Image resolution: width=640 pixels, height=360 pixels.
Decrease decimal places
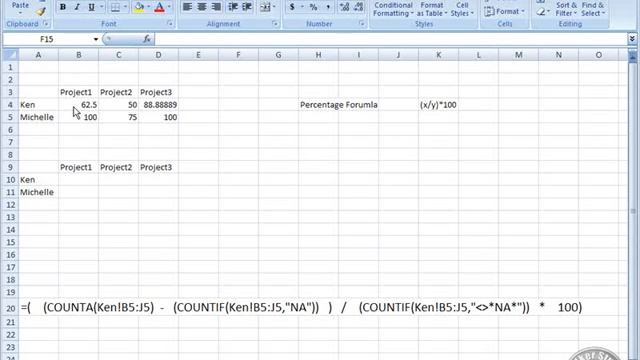pyautogui.click(x=358, y=7)
